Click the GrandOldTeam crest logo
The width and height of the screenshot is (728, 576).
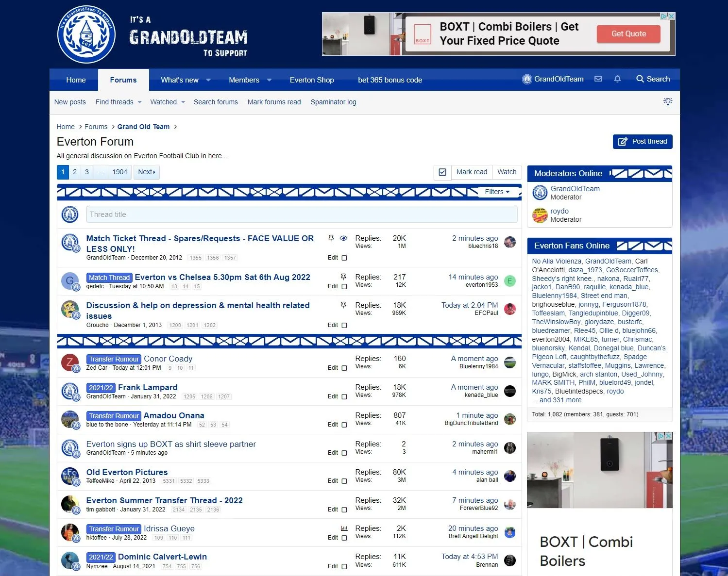tap(86, 34)
